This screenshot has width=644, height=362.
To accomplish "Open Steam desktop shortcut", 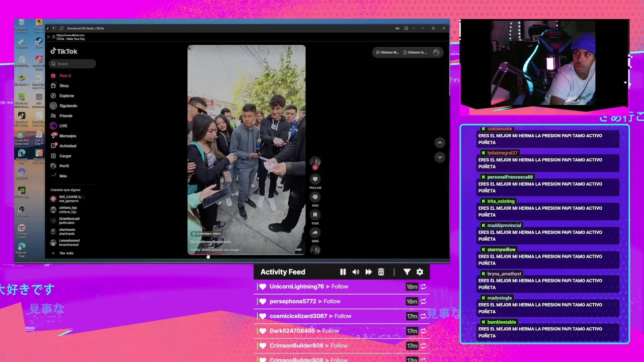I will [39, 43].
